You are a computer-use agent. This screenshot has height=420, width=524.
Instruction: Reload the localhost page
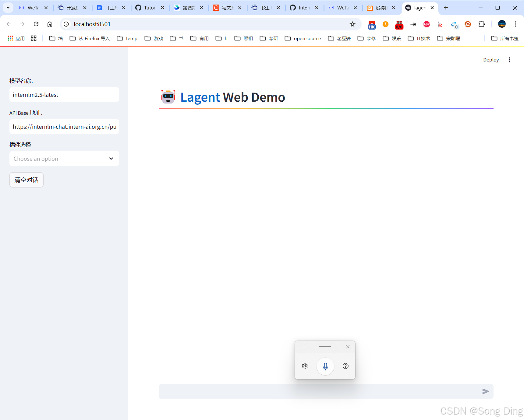click(36, 24)
